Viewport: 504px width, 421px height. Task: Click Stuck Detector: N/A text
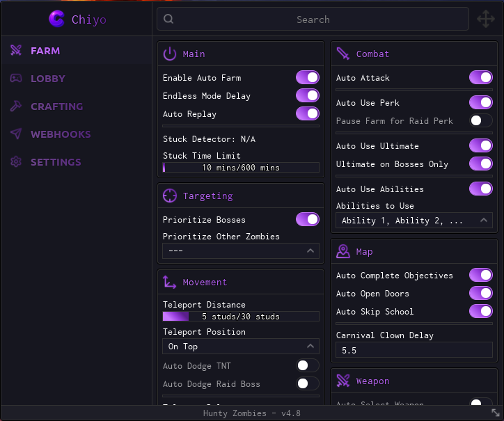(209, 139)
